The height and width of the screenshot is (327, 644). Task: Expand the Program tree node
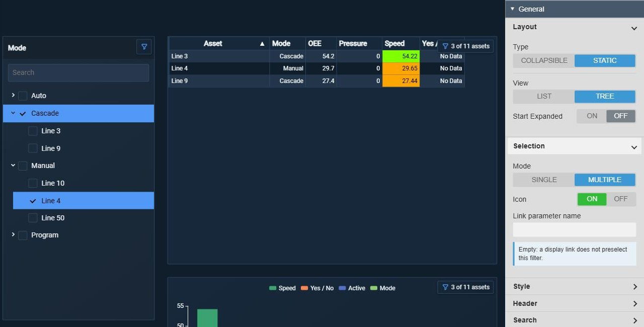(13, 234)
